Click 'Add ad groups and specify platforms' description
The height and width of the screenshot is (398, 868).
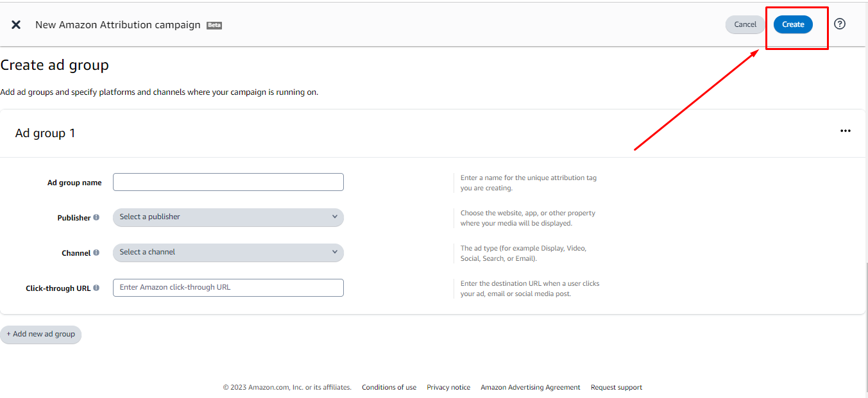pos(159,92)
